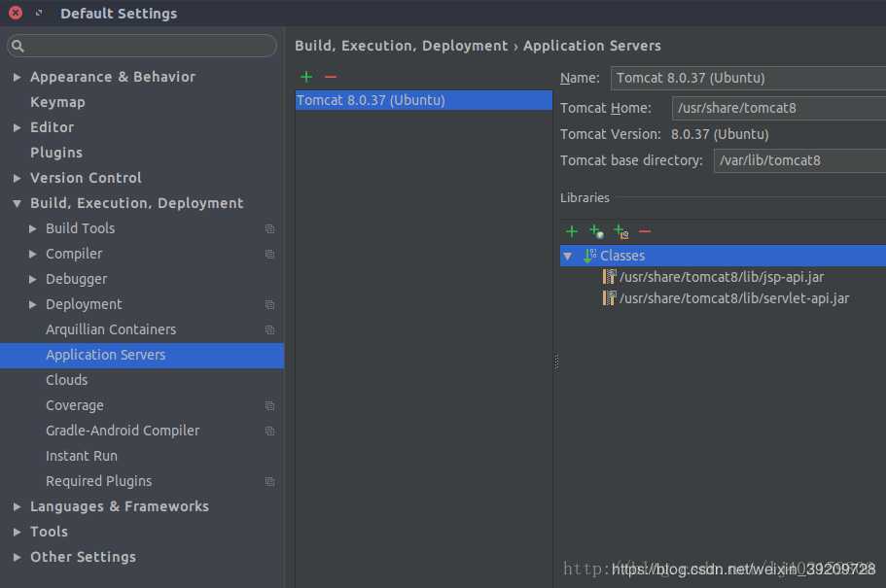
Task: Collapse the Classes library node arrow
Action: [x=568, y=256]
